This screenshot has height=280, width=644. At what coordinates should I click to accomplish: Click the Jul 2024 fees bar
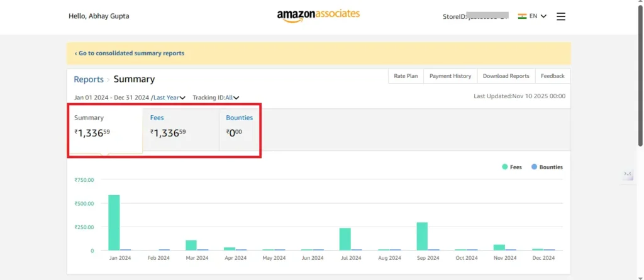pos(345,239)
